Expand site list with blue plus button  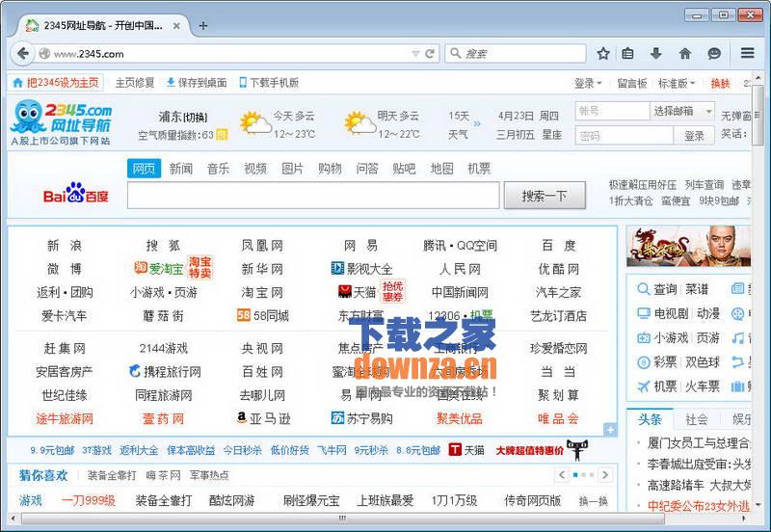610,429
